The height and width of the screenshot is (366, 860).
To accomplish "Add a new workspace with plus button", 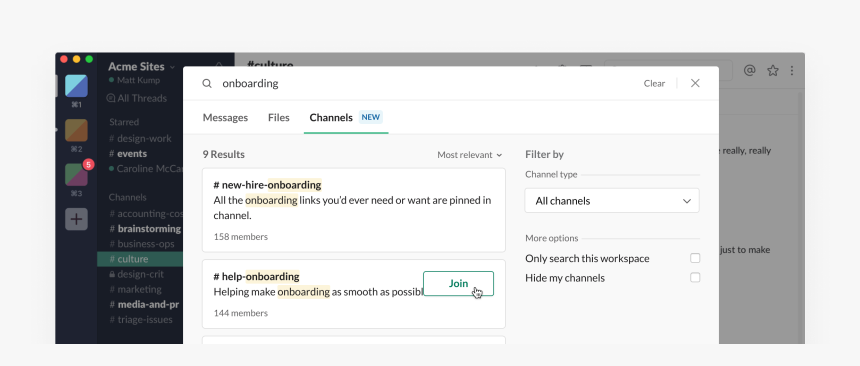I will pyautogui.click(x=76, y=219).
